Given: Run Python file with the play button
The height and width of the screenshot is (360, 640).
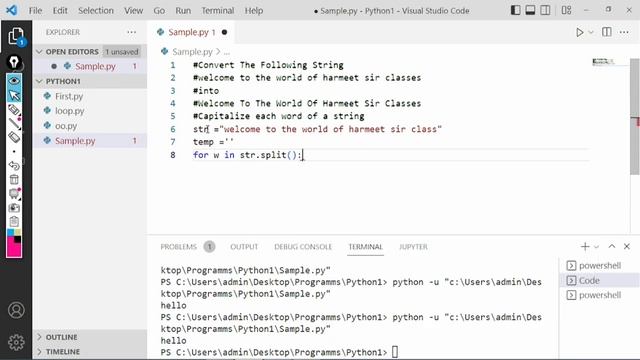Looking at the screenshot, I should [579, 32].
